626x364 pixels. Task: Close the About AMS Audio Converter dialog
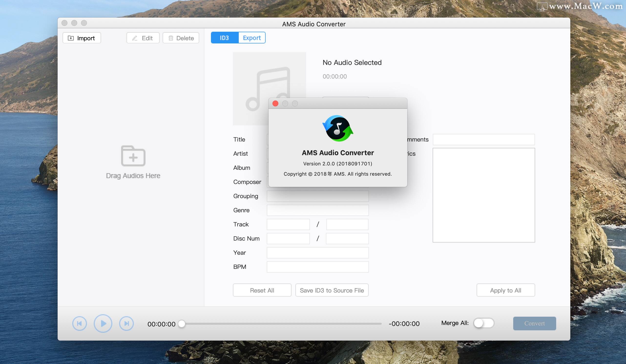click(x=275, y=103)
